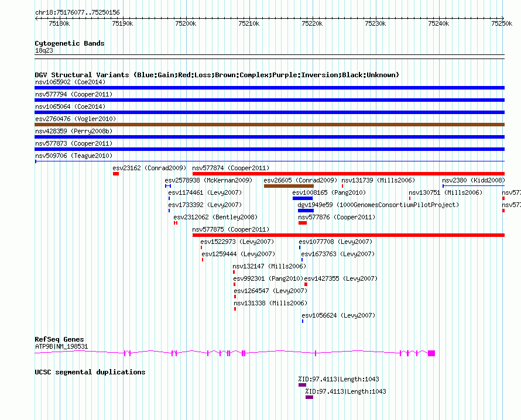Click the 75200k ruler label

click(186, 23)
